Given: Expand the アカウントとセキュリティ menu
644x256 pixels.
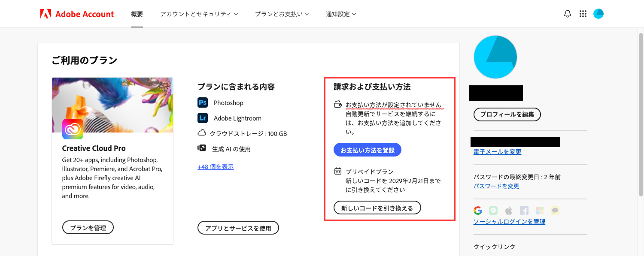Looking at the screenshot, I should pos(199,14).
